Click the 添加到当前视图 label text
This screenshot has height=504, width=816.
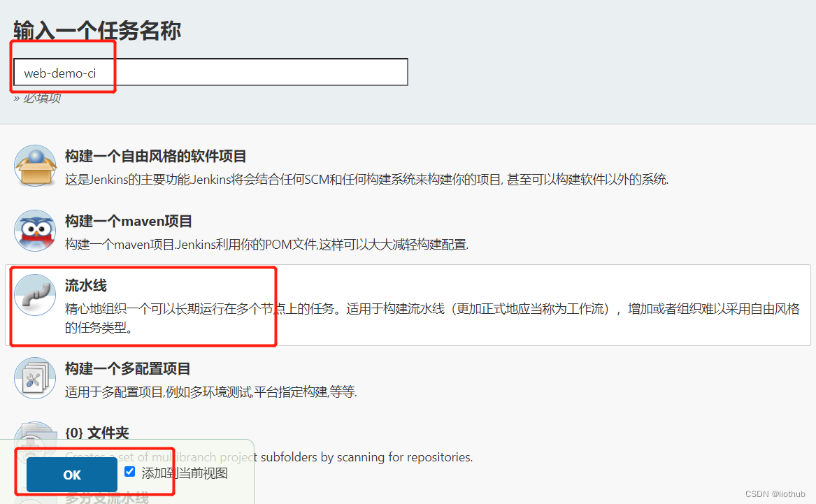(x=185, y=473)
